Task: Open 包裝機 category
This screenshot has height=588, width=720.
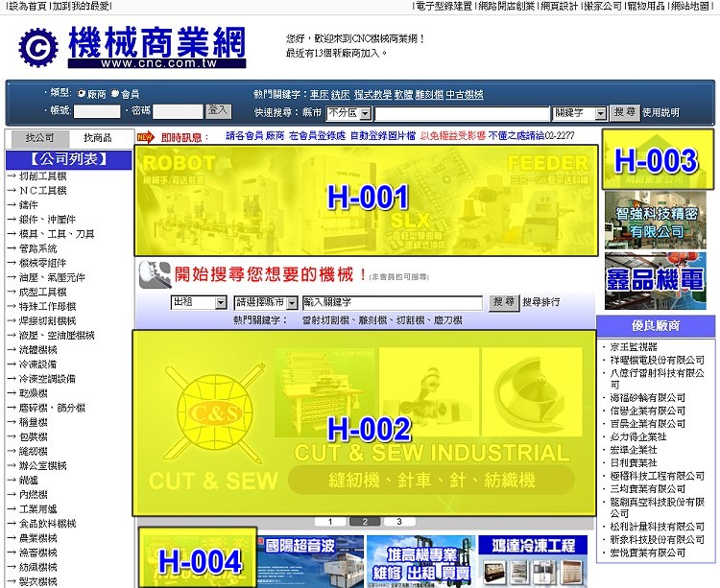Action: 33,437
